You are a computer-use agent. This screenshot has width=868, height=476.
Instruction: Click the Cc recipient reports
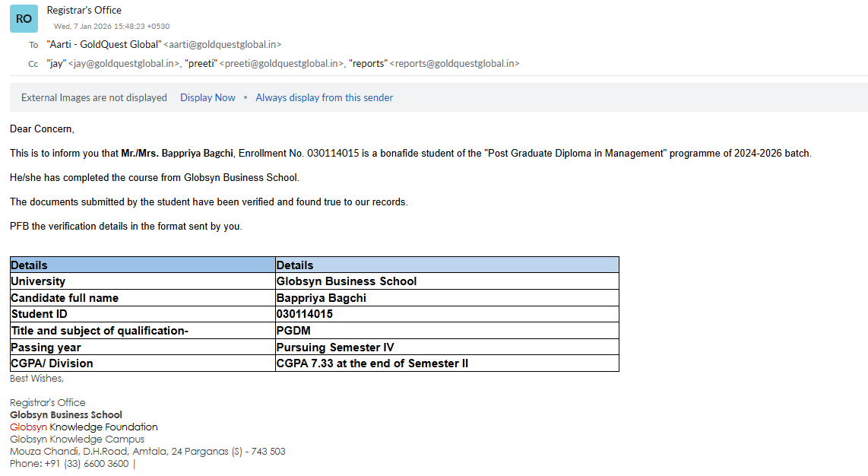367,64
